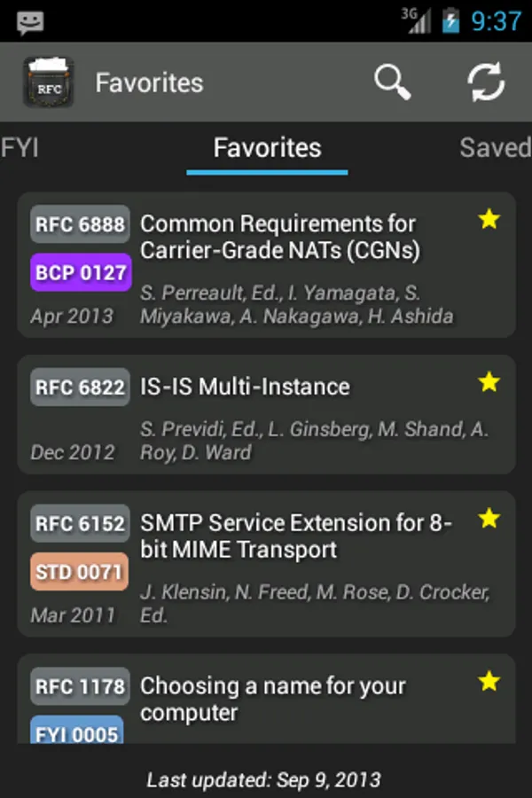
Task: Select the Favorites tab
Action: (267, 147)
